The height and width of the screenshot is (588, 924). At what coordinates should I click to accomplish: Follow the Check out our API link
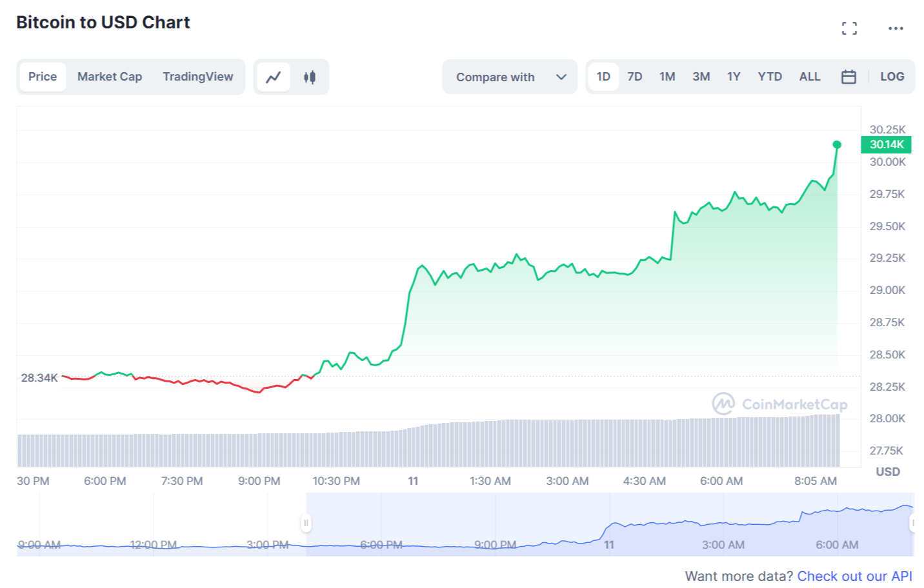pos(854,576)
